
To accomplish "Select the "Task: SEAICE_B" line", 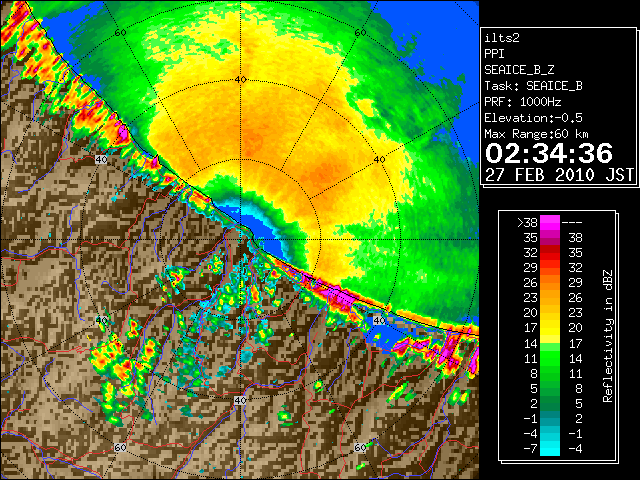I will click(533, 86).
